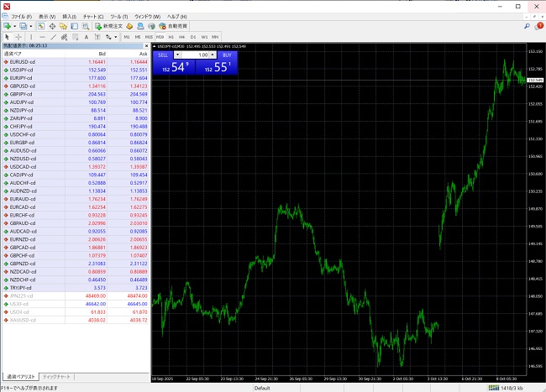Select the cursor arrow tool

tap(7, 37)
